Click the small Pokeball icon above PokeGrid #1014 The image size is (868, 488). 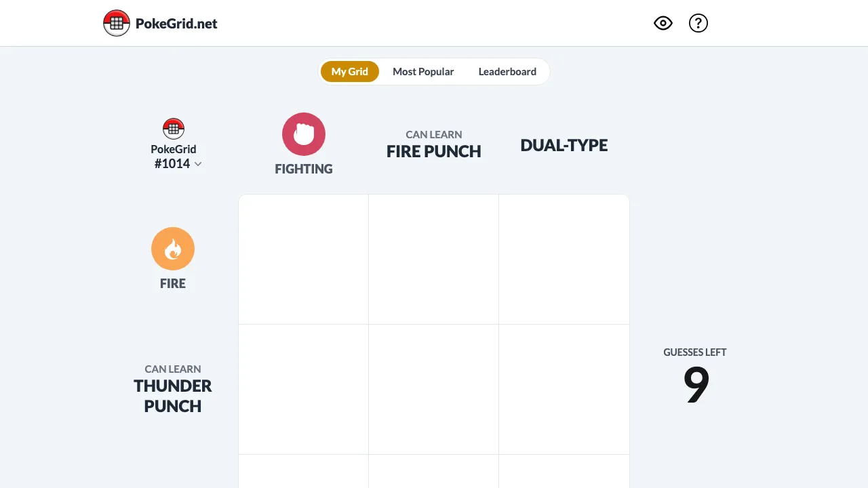pos(174,129)
